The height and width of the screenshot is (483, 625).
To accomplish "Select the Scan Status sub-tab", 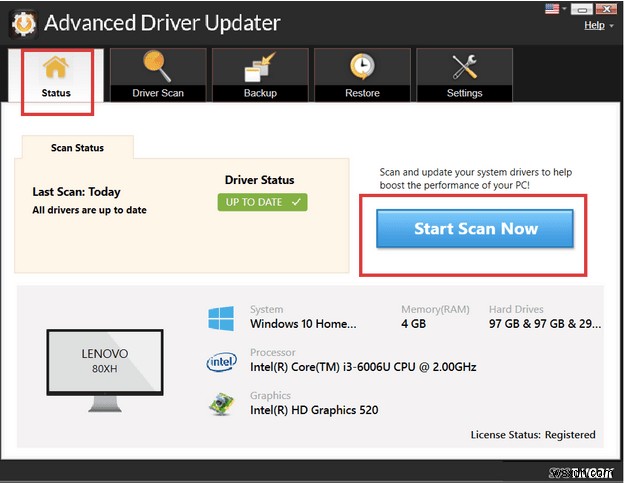I will click(77, 148).
